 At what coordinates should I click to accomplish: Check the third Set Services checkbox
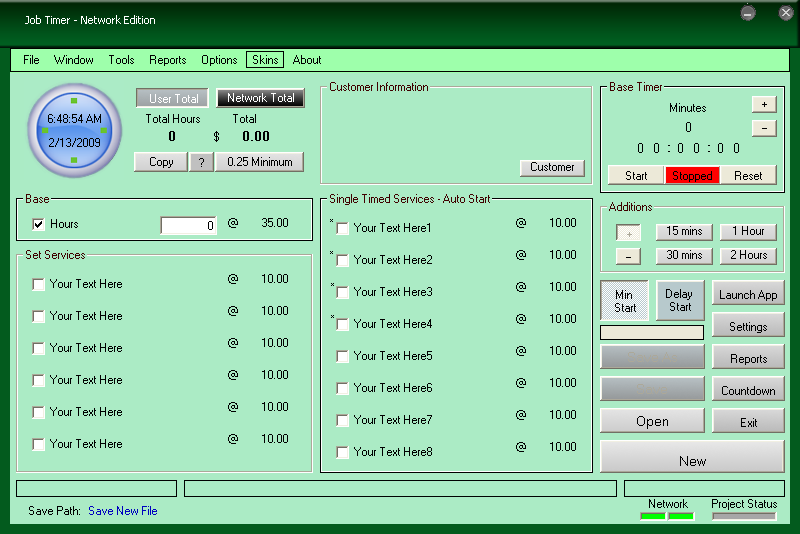(38, 348)
